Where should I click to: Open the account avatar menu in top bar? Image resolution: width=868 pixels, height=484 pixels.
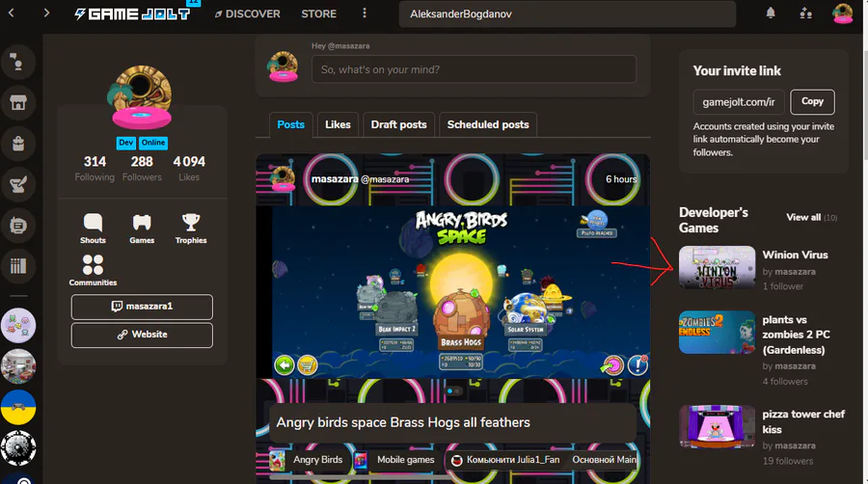coord(843,13)
